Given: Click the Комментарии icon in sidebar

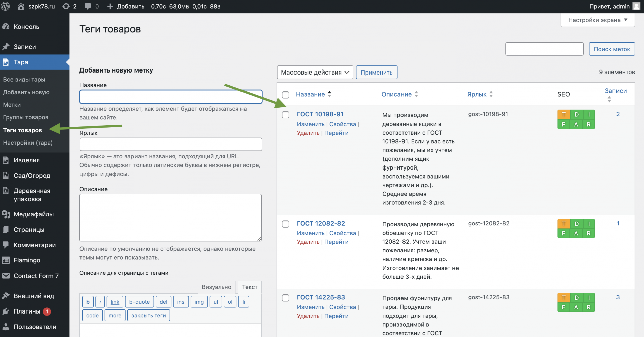Looking at the screenshot, I should (x=6, y=245).
